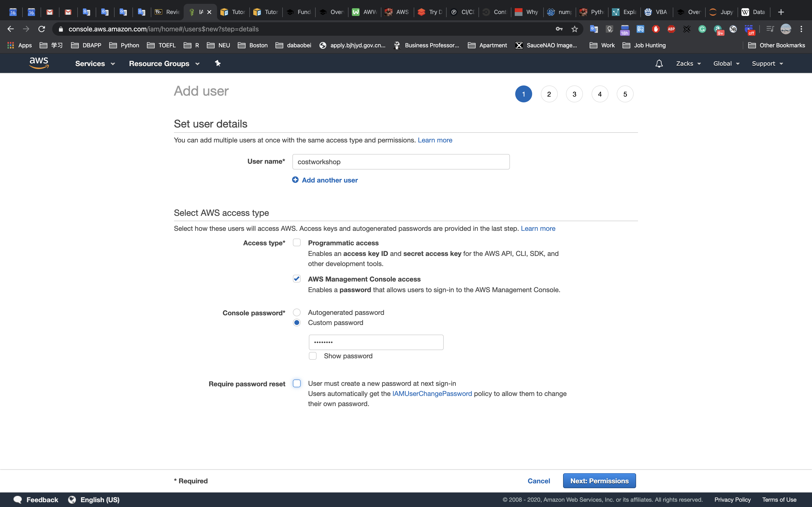
Task: Click the AWS logo home icon
Action: click(x=39, y=63)
